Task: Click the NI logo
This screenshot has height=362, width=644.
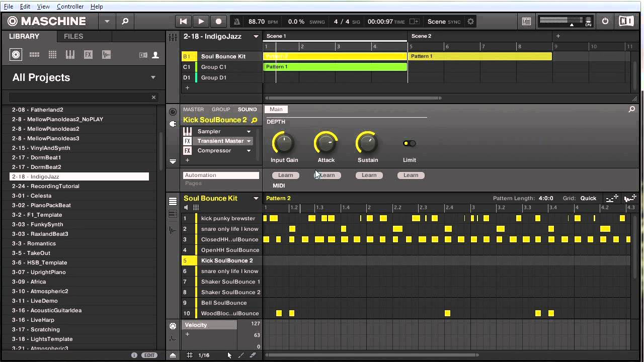Action: (626, 21)
